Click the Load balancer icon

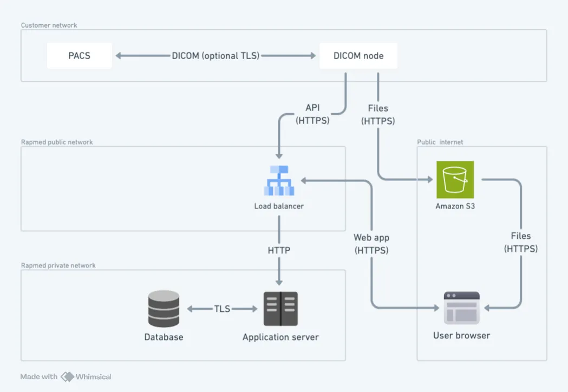pos(279,180)
